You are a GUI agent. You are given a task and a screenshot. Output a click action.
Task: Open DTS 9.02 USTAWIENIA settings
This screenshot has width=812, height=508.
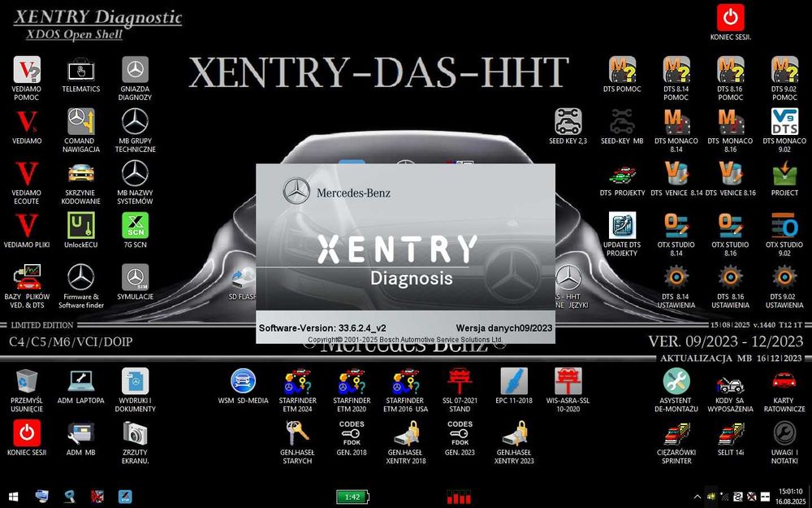click(784, 277)
